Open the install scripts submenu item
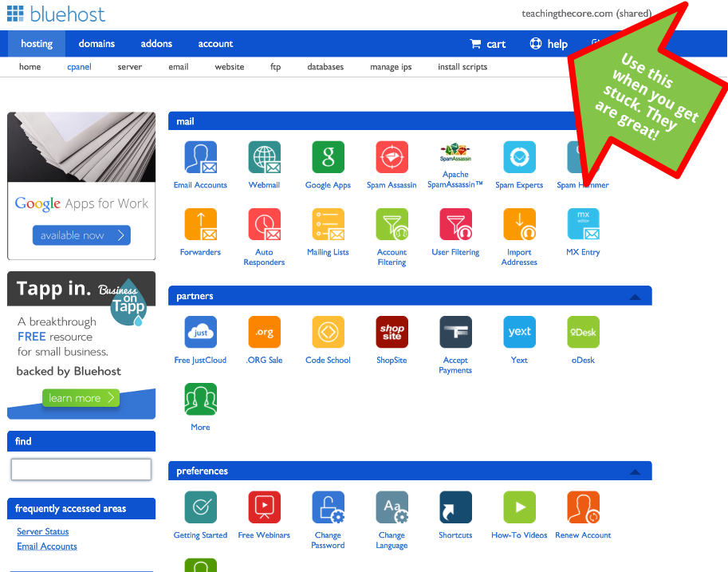Screen dimensions: 728x572 pyautogui.click(x=462, y=67)
